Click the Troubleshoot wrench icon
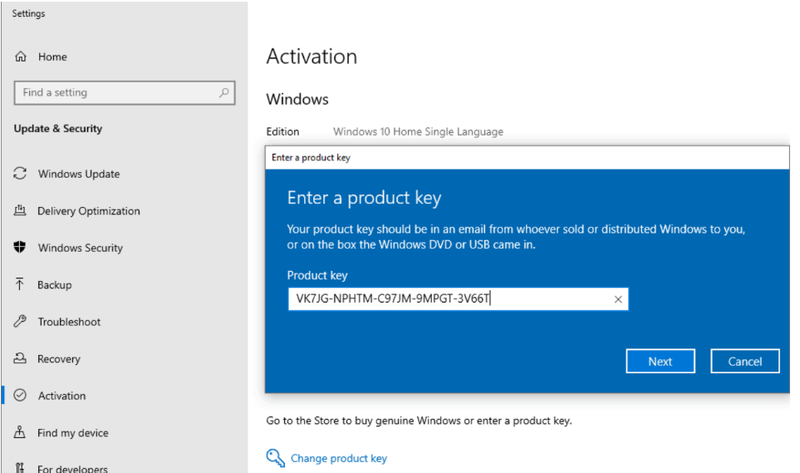This screenshot has height=473, width=800. [20, 321]
